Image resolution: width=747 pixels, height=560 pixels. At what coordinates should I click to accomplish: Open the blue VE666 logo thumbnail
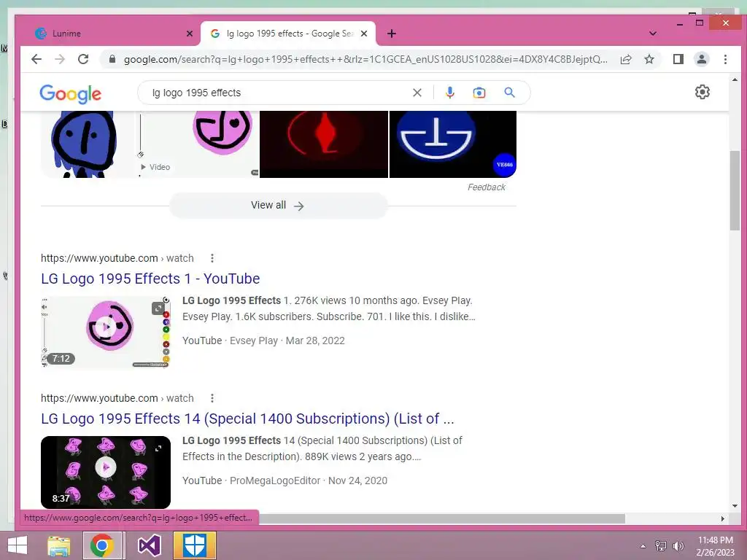452,144
